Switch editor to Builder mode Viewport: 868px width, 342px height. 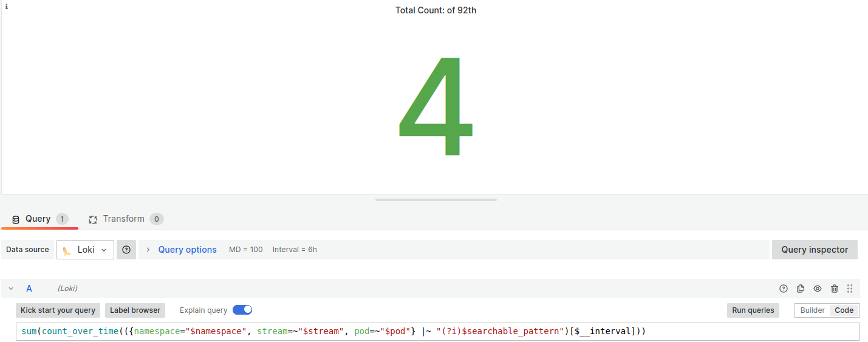(812, 310)
